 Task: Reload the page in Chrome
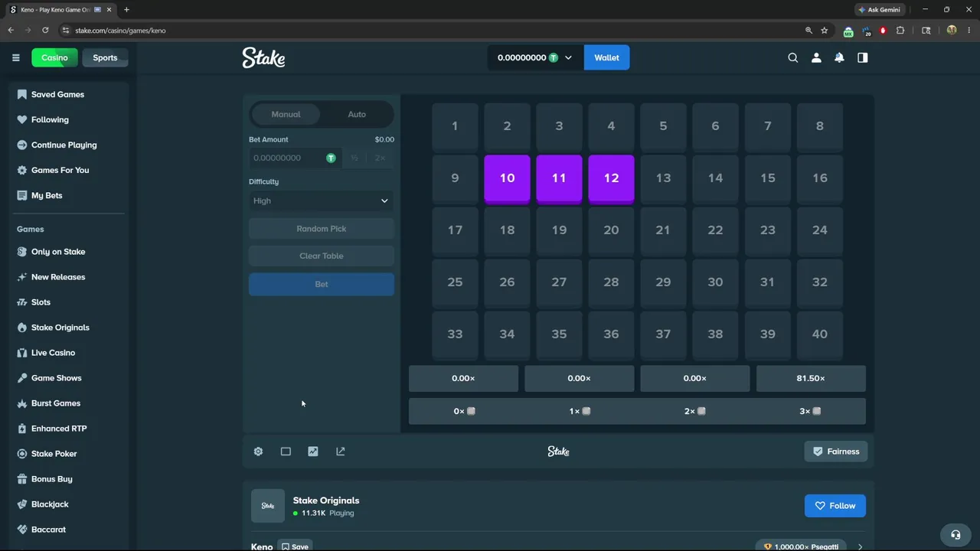[45, 31]
